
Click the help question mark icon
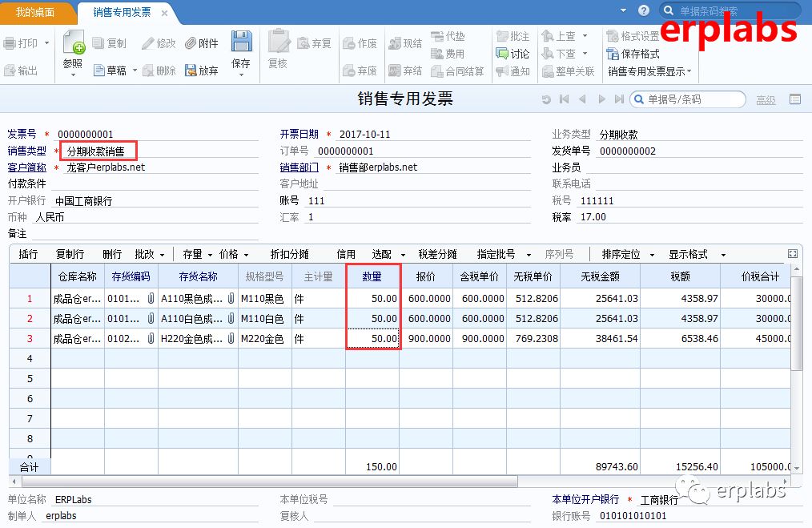[x=644, y=10]
